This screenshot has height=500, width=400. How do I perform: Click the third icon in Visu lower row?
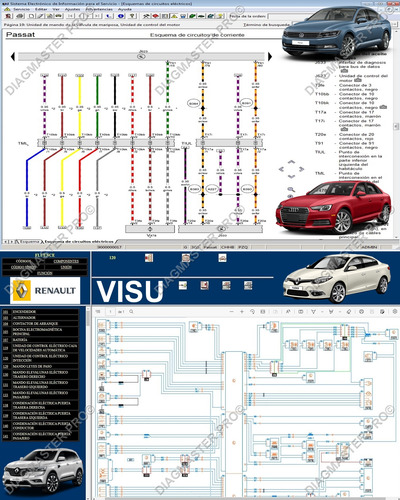pos(226,285)
